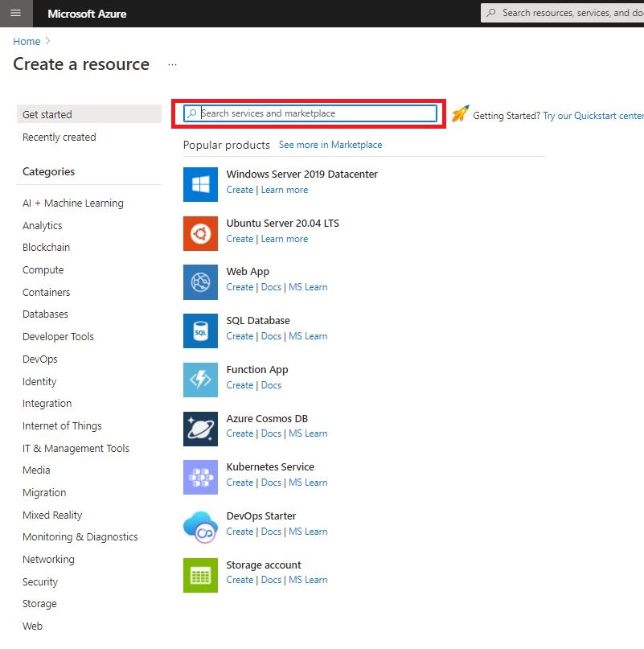This screenshot has height=649, width=644.
Task: Click the breadcrumb chevron after Home
Action: point(47,40)
